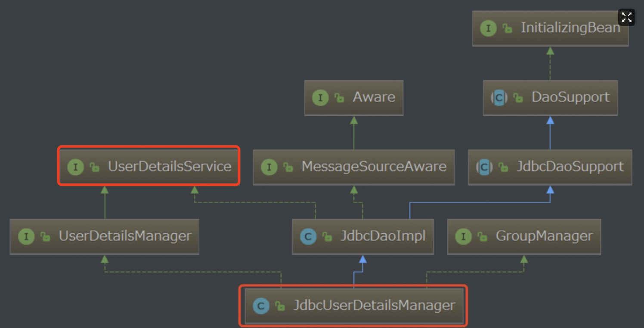
Task: Click the JdbcDaoSupport abstract class icon
Action: coord(484,167)
